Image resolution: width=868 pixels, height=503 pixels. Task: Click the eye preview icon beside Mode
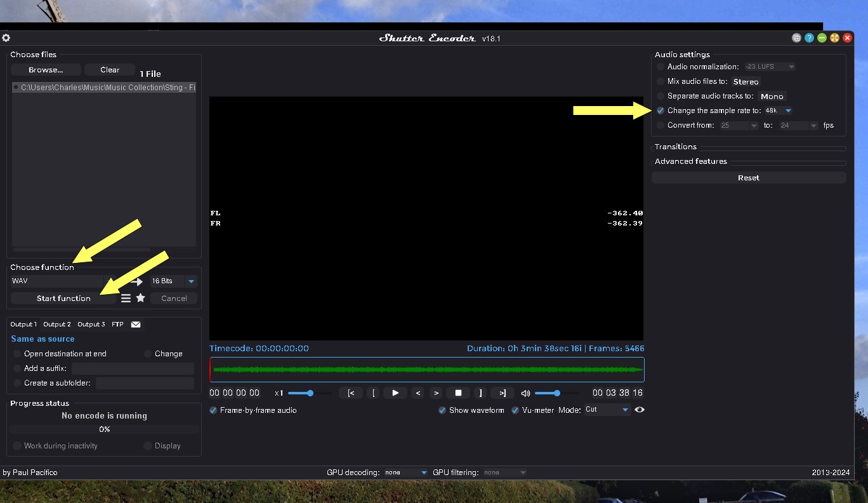tap(640, 410)
